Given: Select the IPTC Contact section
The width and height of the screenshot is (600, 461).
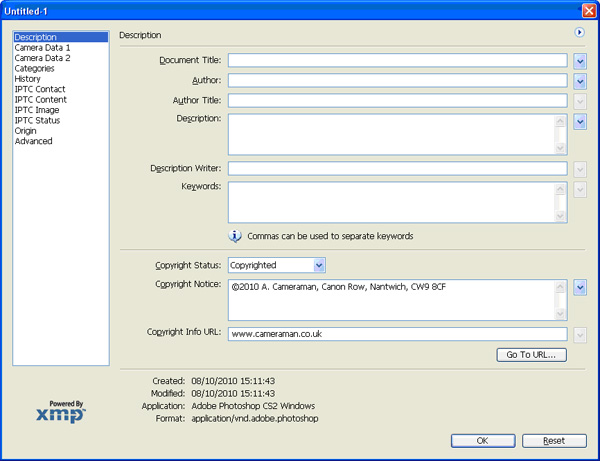Looking at the screenshot, I should point(40,90).
